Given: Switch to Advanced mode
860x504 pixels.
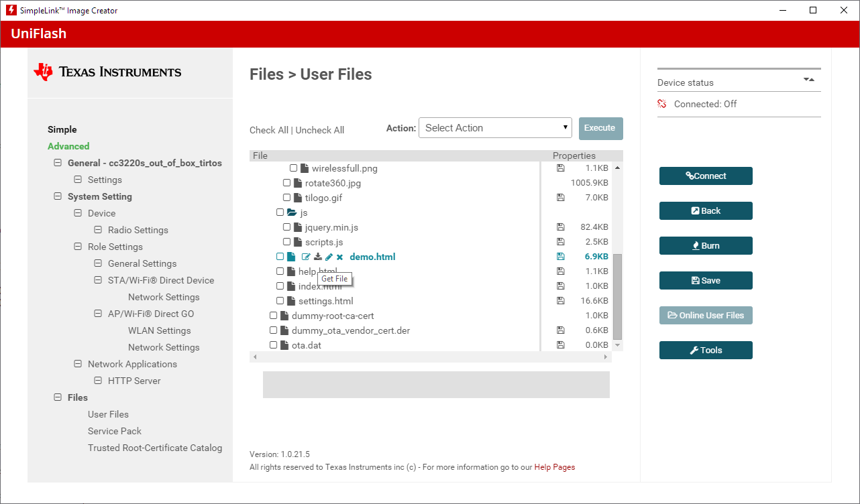Looking at the screenshot, I should pos(68,146).
